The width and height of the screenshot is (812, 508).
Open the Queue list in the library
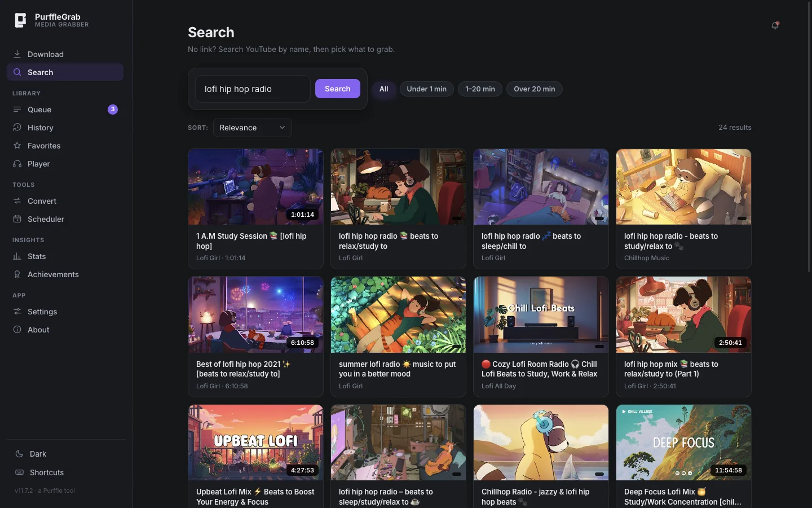tap(65, 110)
